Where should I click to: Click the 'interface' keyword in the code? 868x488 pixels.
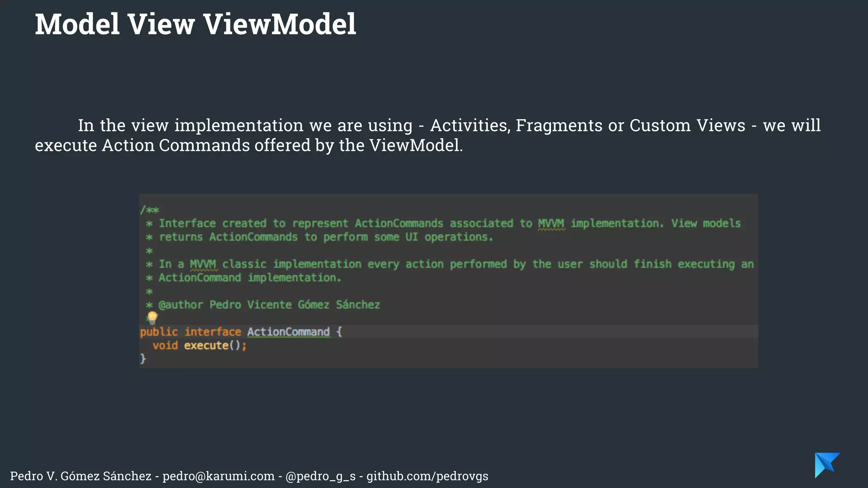213,332
